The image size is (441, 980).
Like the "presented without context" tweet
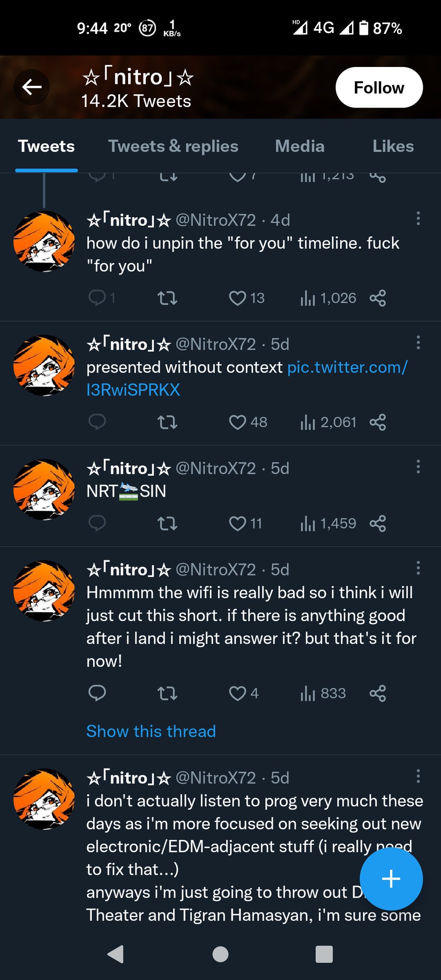click(x=237, y=422)
